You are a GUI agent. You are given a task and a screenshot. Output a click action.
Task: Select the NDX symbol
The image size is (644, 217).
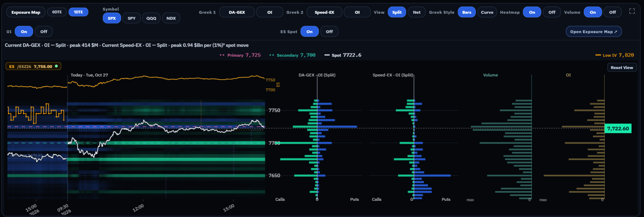[171, 18]
